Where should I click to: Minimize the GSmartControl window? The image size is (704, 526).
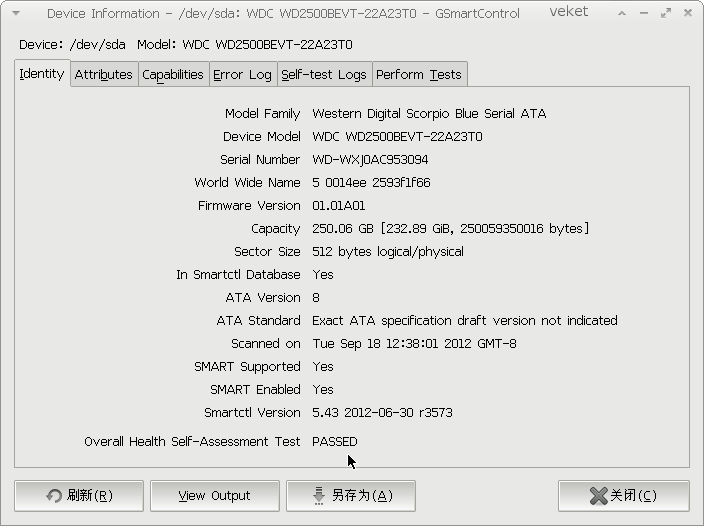point(644,13)
